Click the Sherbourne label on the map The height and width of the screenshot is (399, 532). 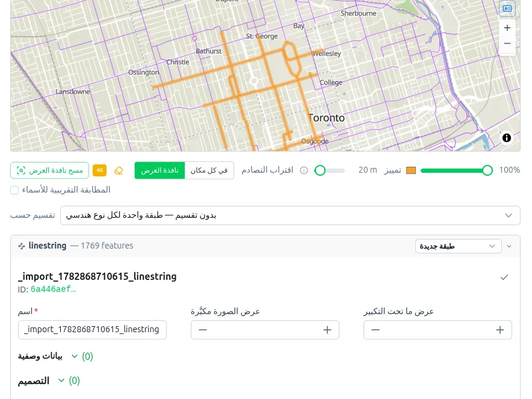click(x=358, y=14)
